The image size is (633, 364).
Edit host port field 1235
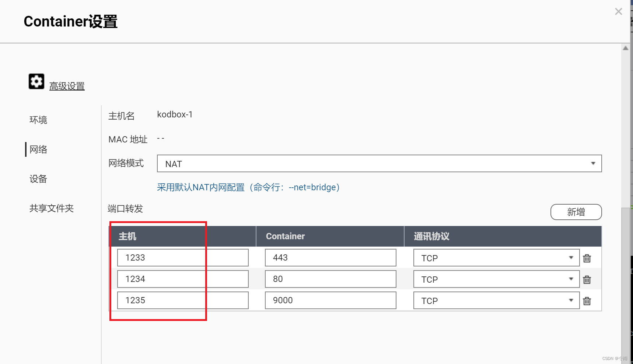tap(183, 300)
